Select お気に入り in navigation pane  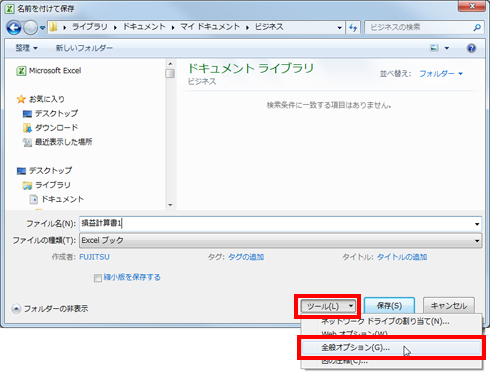pos(41,99)
